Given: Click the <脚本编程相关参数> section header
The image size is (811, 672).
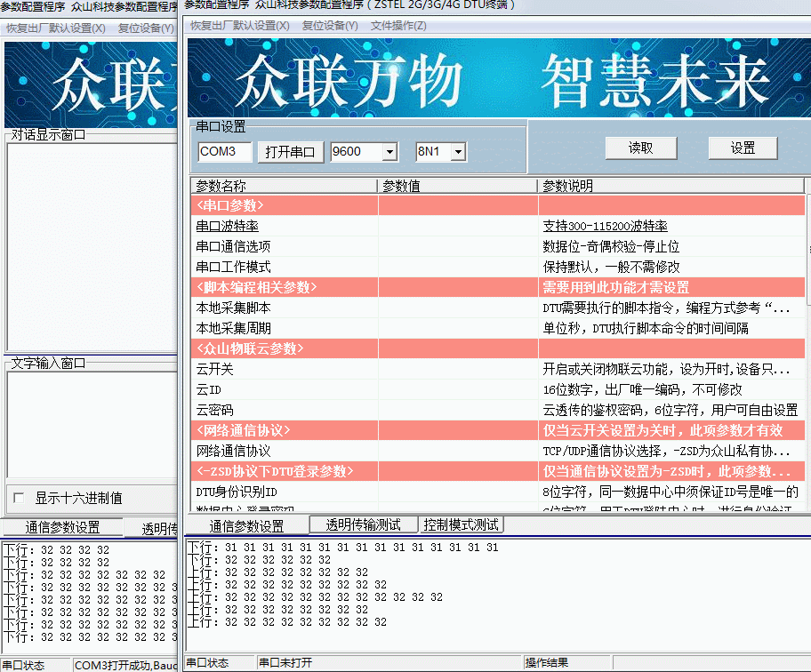Looking at the screenshot, I should [498, 287].
